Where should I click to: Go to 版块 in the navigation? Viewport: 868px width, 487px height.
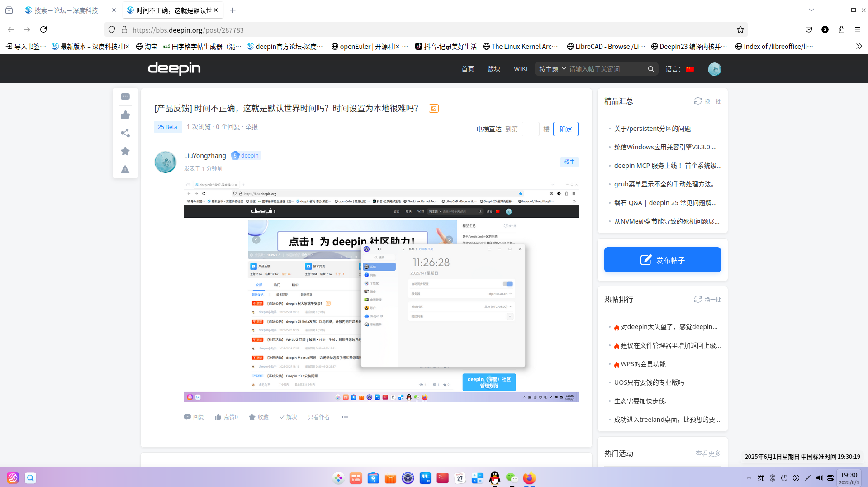(x=494, y=69)
